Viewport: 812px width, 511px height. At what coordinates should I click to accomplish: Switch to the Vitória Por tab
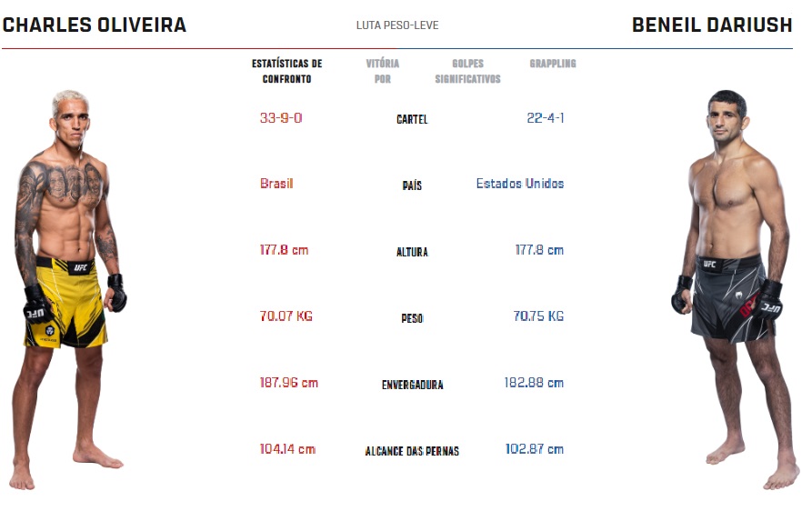click(x=382, y=71)
